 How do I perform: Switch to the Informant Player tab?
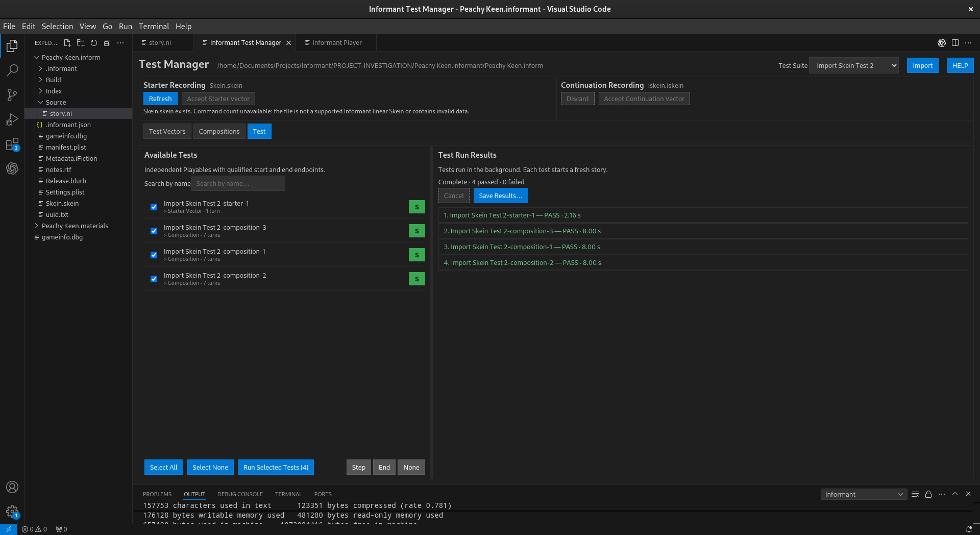coord(337,42)
